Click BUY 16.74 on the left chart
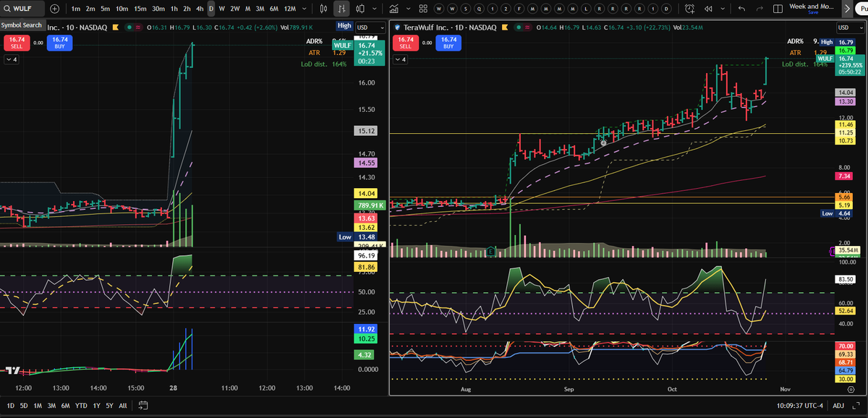Image resolution: width=868 pixels, height=418 pixels. (59, 42)
